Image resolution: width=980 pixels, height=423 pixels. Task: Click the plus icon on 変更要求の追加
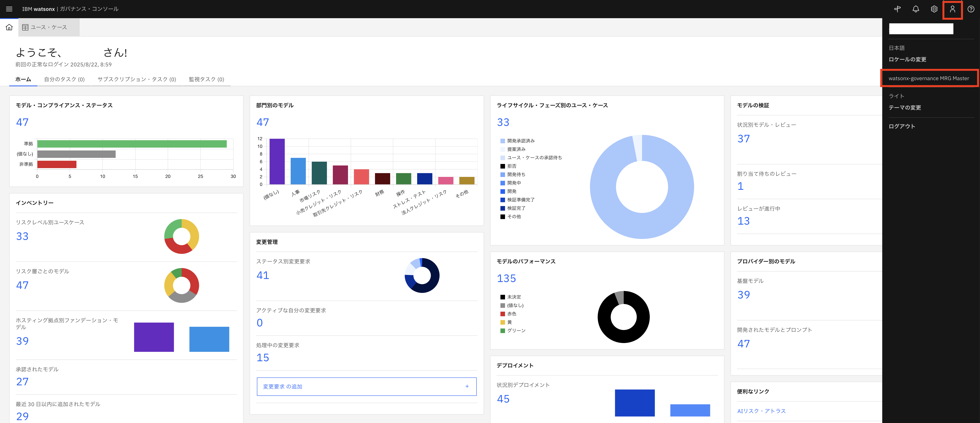[x=467, y=386]
